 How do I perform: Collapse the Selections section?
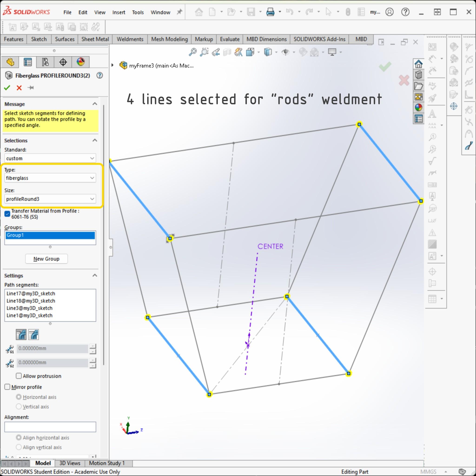(x=95, y=140)
